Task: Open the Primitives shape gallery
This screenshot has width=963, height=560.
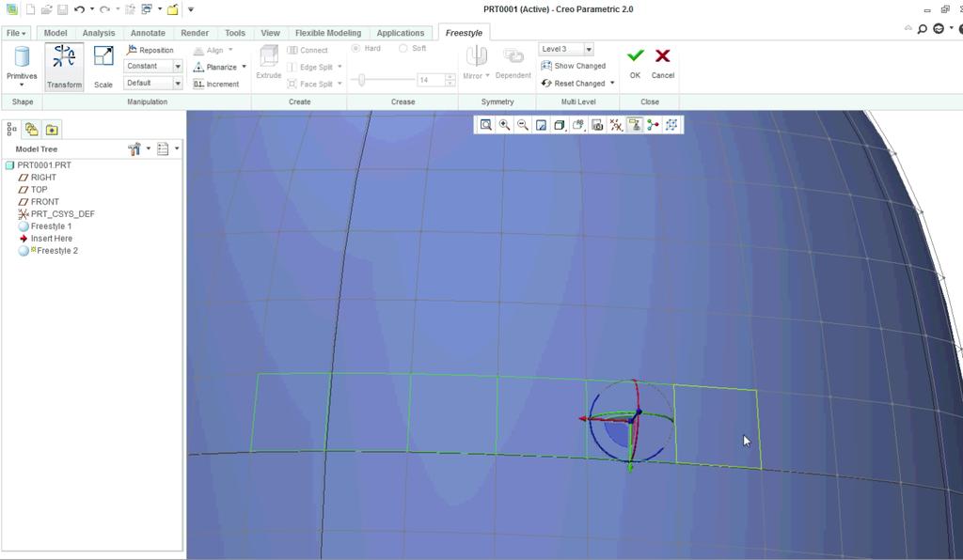Action: (22, 67)
